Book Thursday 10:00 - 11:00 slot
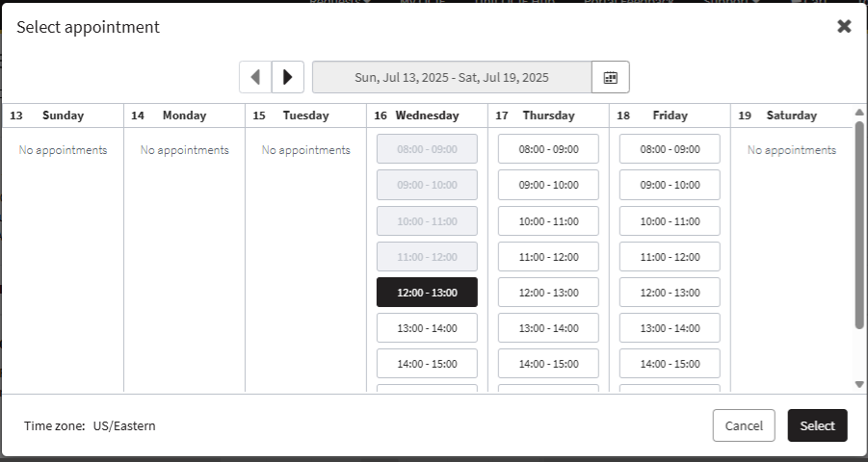The image size is (868, 462). (x=548, y=221)
